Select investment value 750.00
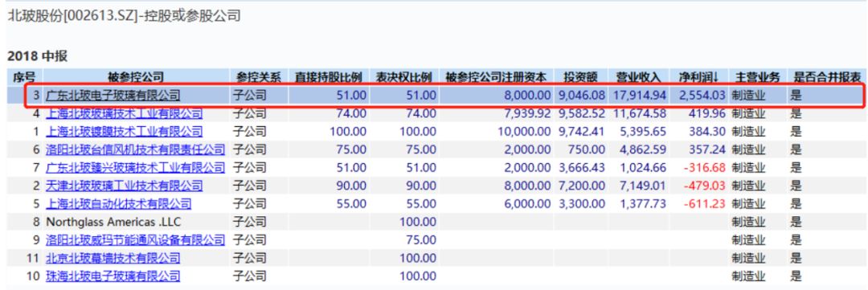 (x=587, y=149)
